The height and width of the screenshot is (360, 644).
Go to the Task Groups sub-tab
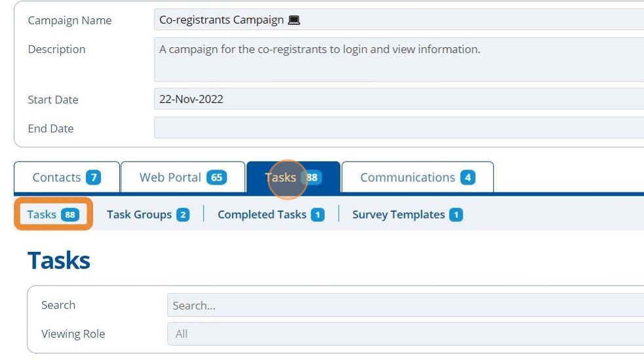pyautogui.click(x=139, y=215)
